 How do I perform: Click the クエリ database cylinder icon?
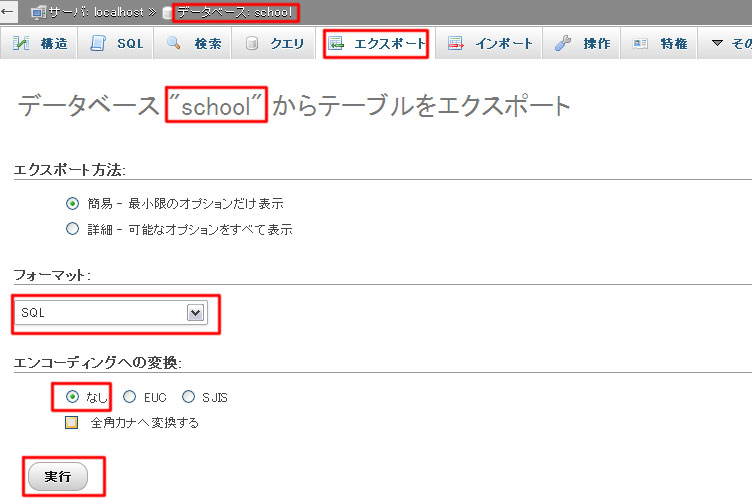click(x=252, y=44)
